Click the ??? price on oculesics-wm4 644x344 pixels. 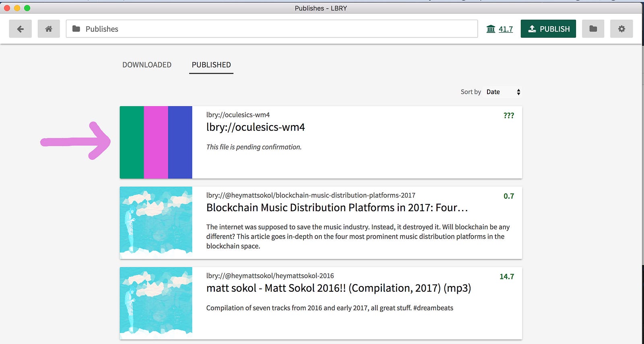point(509,115)
